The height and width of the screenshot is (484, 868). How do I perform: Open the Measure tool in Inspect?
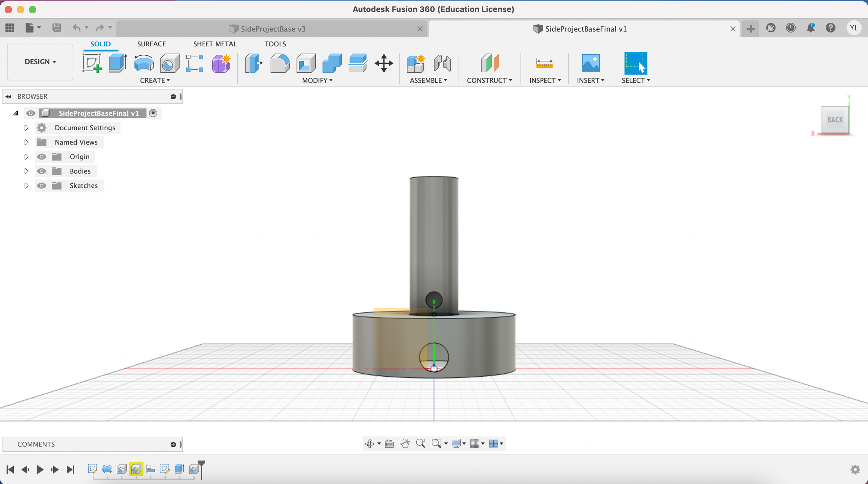tap(544, 63)
